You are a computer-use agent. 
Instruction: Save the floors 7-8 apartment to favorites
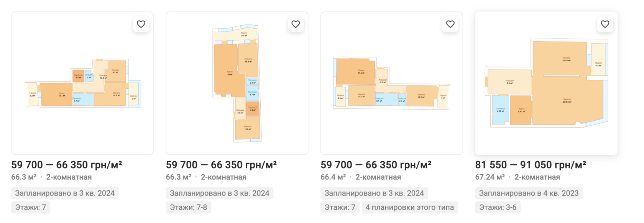click(296, 24)
